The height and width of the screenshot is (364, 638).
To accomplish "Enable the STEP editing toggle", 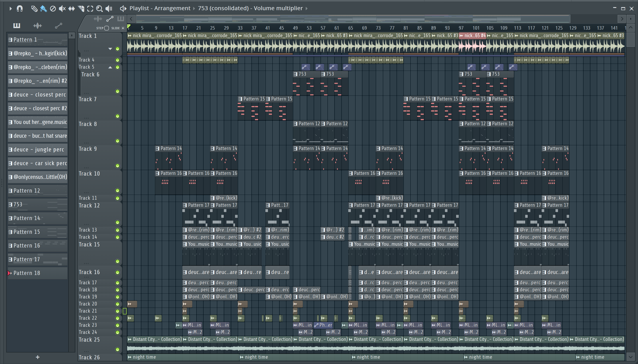I will tap(107, 28).
